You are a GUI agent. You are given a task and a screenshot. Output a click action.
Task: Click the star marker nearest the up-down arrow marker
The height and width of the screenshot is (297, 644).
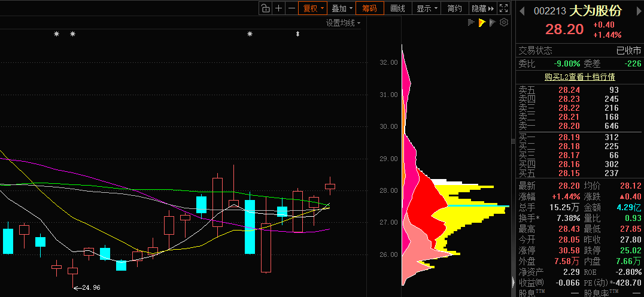(250, 34)
